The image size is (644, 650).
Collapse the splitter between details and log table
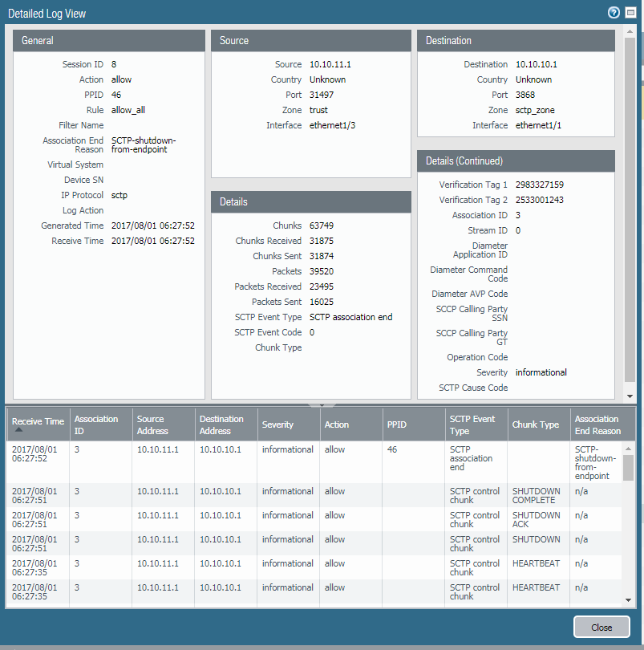(x=321, y=404)
